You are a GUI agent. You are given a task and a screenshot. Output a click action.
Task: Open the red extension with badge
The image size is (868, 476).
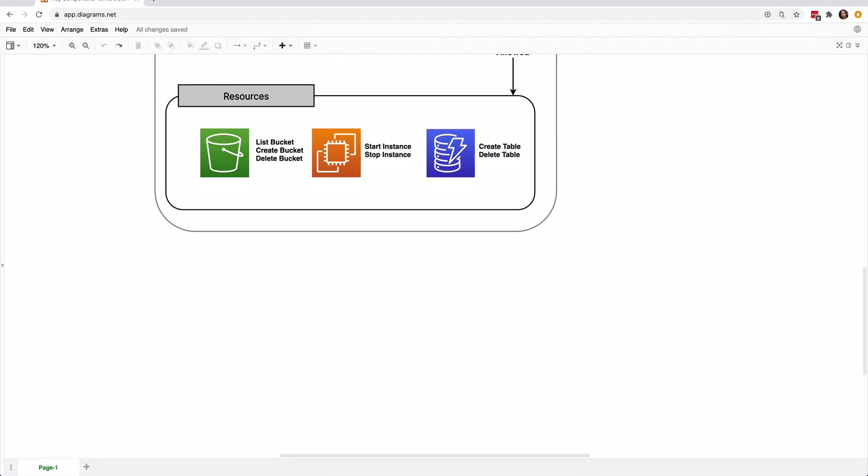click(x=815, y=15)
